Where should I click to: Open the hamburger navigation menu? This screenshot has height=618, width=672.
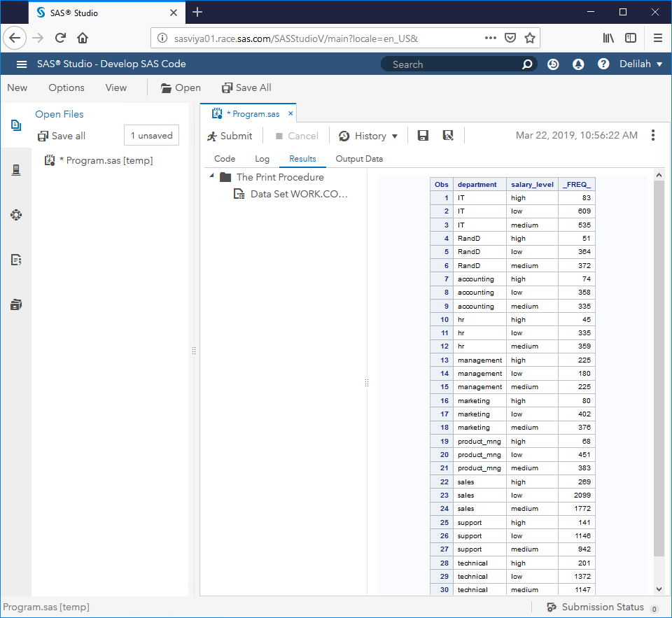coord(22,64)
